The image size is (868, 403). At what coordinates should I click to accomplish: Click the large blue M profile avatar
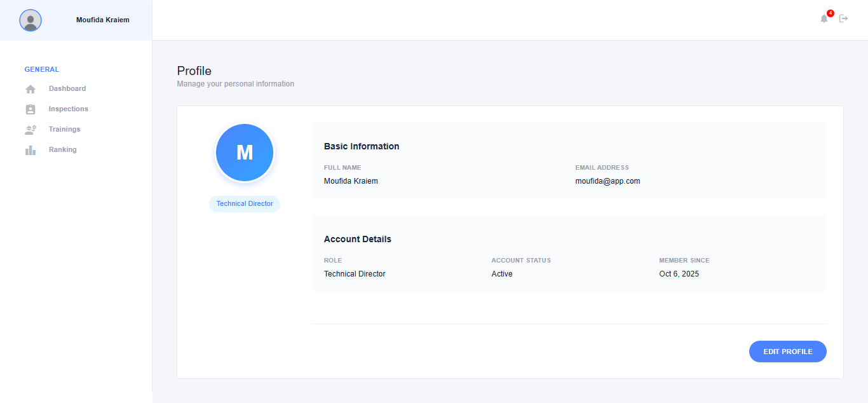245,153
